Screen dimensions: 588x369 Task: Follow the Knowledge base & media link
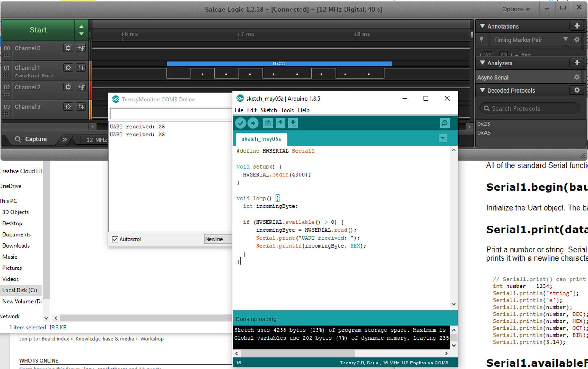(105, 339)
